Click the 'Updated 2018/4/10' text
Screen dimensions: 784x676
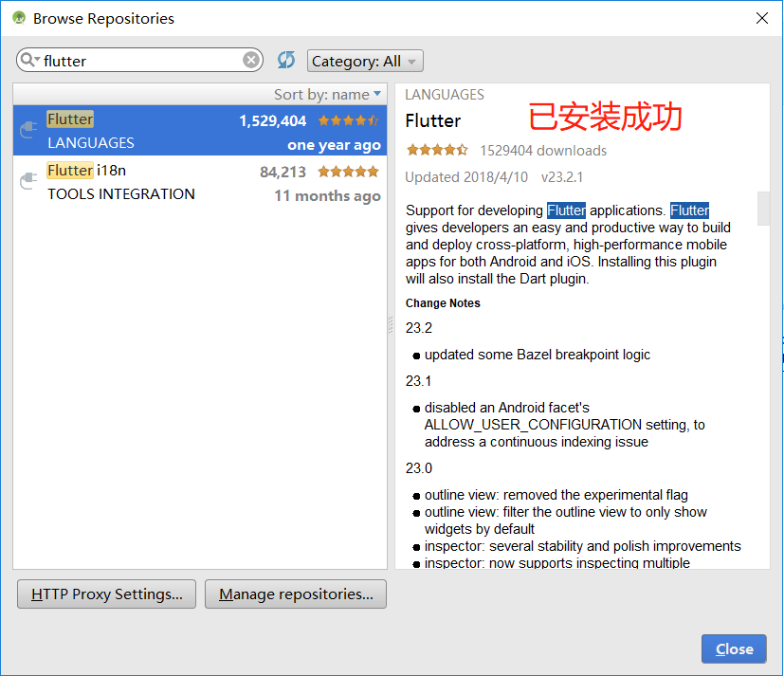pos(466,177)
